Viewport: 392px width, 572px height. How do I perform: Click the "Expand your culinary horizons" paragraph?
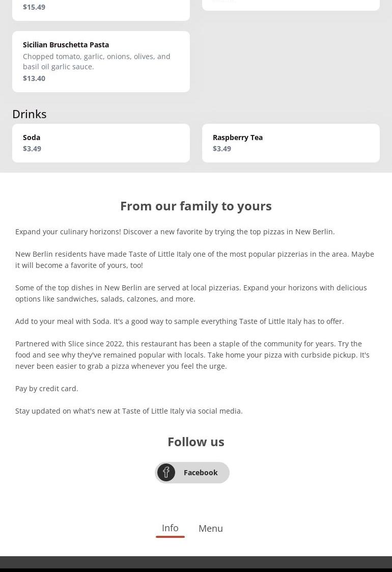175,231
